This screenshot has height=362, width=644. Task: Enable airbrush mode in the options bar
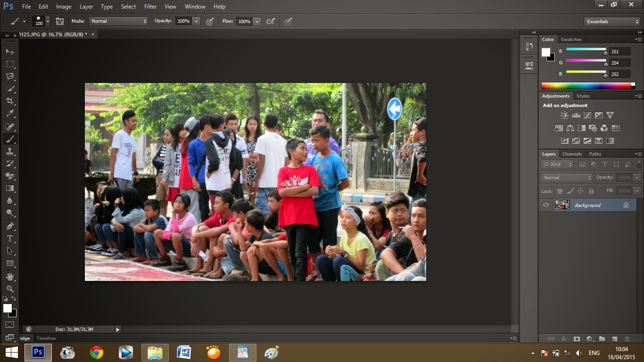click(x=271, y=21)
